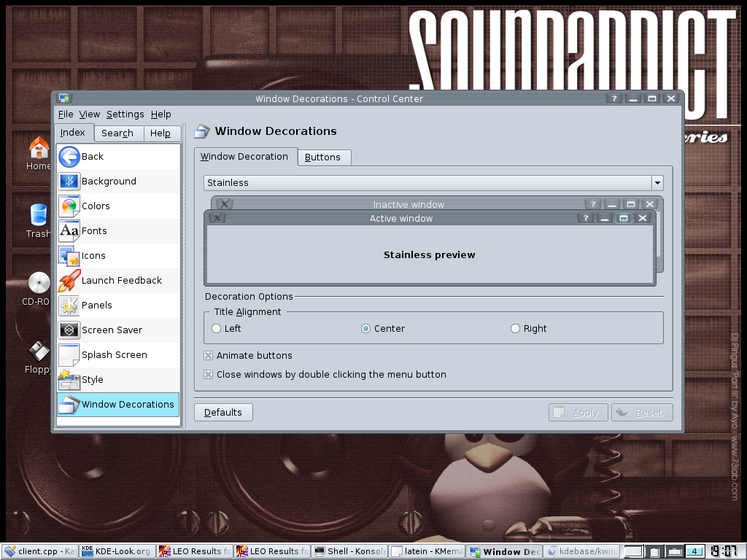The image size is (747, 560).
Task: Open the Fonts module icon
Action: click(x=69, y=231)
